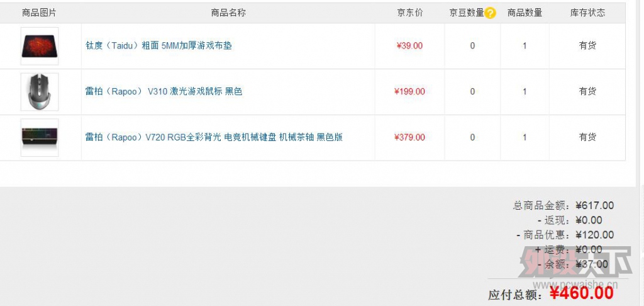The height and width of the screenshot is (306, 644).
Task: Click the 商品名称 column header
Action: 228,13
